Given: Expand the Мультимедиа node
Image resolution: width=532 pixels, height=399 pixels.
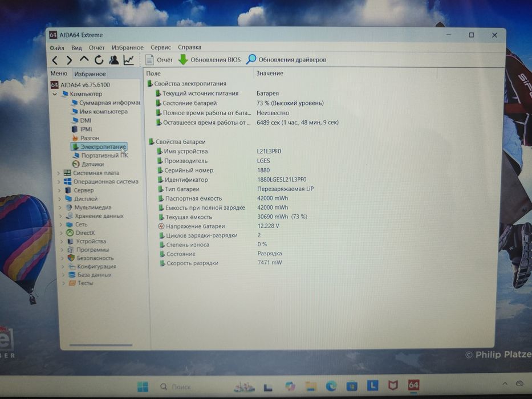Looking at the screenshot, I should click(x=60, y=207).
